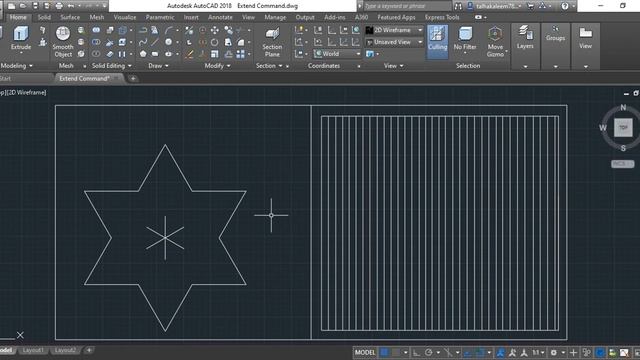640x360 pixels.
Task: Open the 2D Wireframe visual style dropdown
Action: pyautogui.click(x=394, y=30)
